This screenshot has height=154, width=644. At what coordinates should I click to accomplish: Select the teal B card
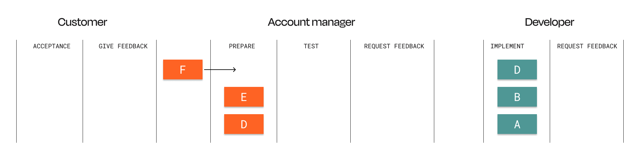coord(517,97)
